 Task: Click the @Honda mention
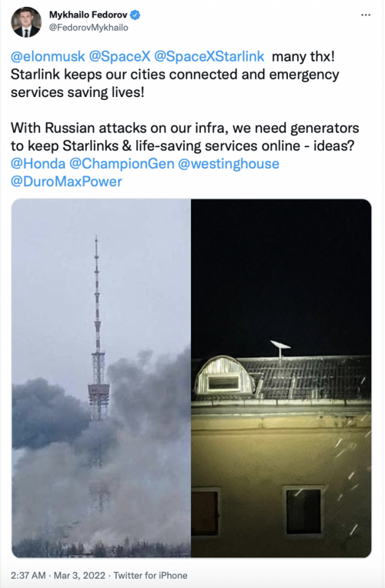(x=38, y=164)
